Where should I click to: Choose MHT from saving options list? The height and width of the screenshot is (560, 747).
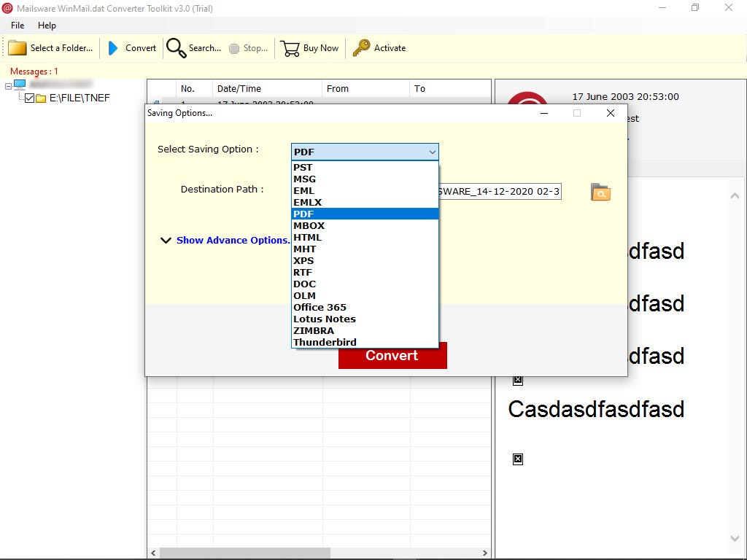[x=365, y=249]
